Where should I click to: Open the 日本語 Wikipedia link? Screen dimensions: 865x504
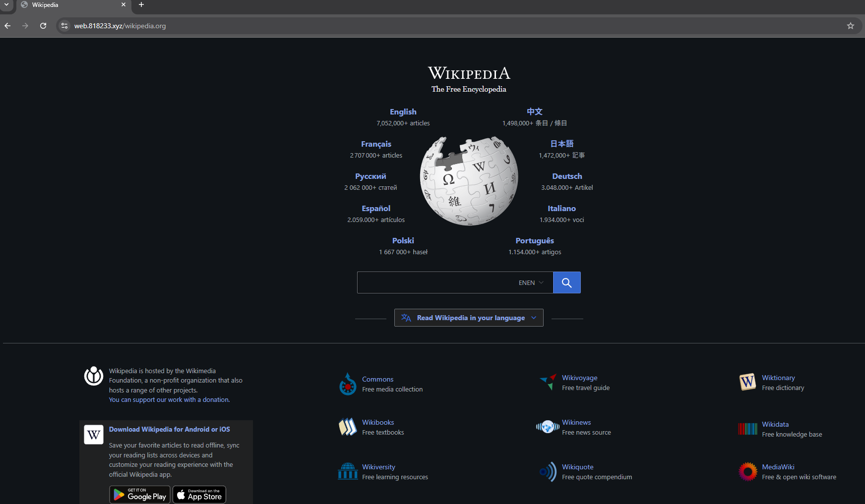tap(562, 144)
